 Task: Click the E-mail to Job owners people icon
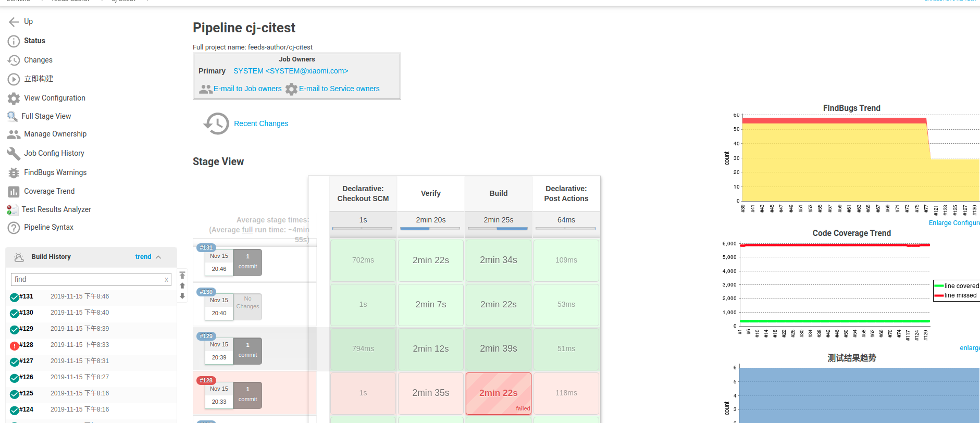206,89
